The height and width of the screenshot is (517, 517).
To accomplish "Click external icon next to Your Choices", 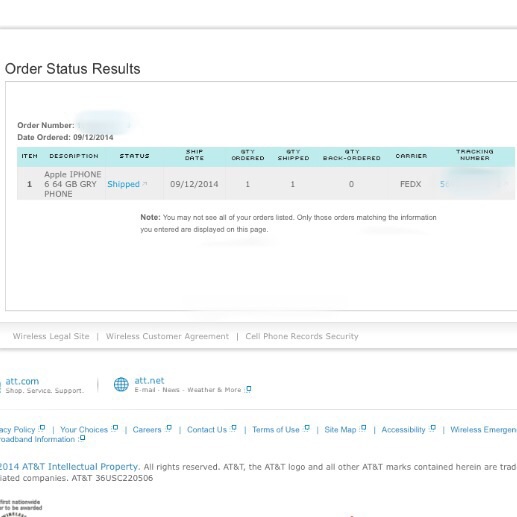I will [x=115, y=428].
